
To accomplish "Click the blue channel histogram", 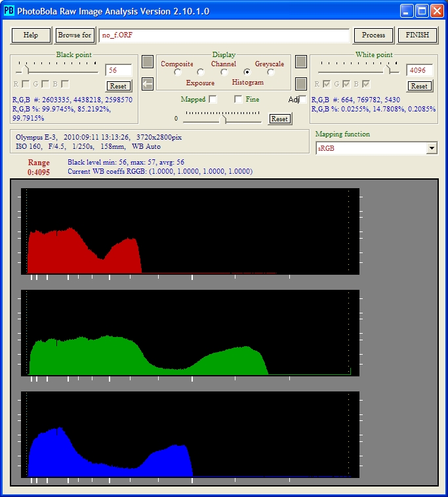I will [190, 435].
